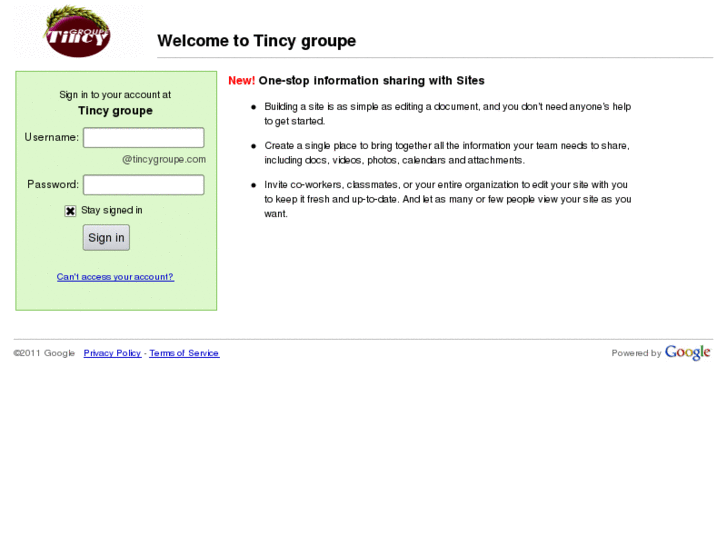Click the bullet starting Building a site
Viewport: 727px width, 545px height.
(x=447, y=114)
